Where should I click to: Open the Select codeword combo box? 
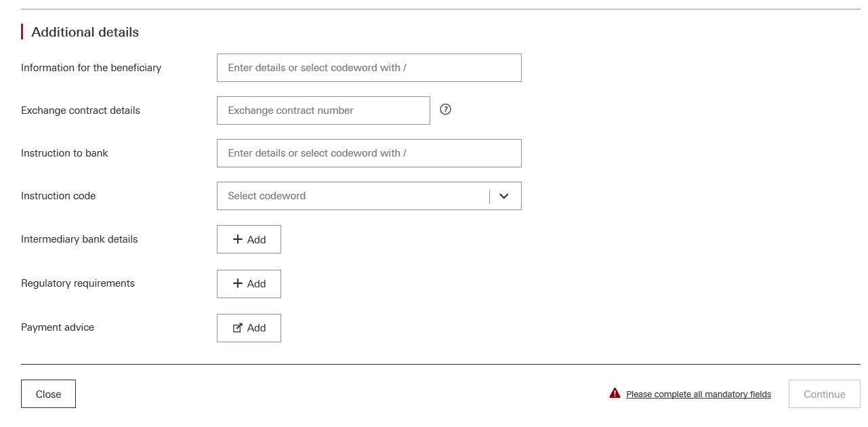pos(352,196)
